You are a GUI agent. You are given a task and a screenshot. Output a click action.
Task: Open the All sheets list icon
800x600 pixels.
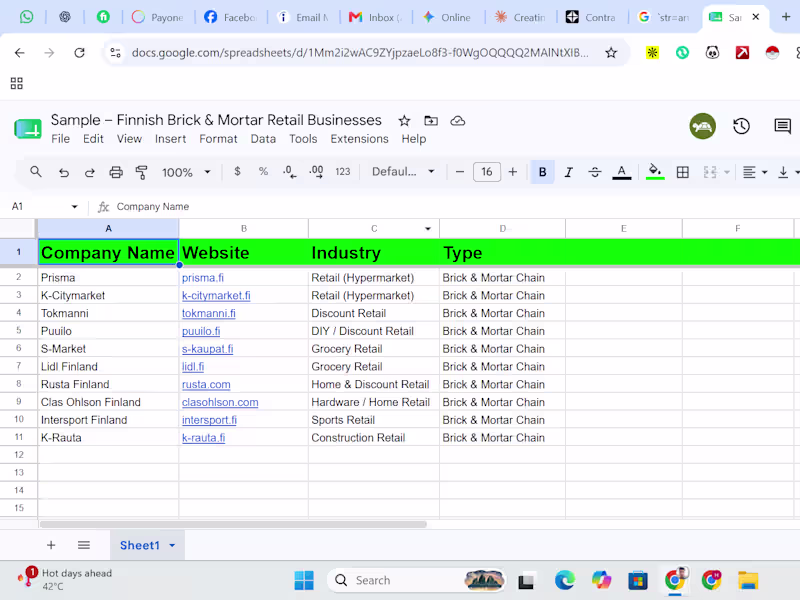click(84, 545)
